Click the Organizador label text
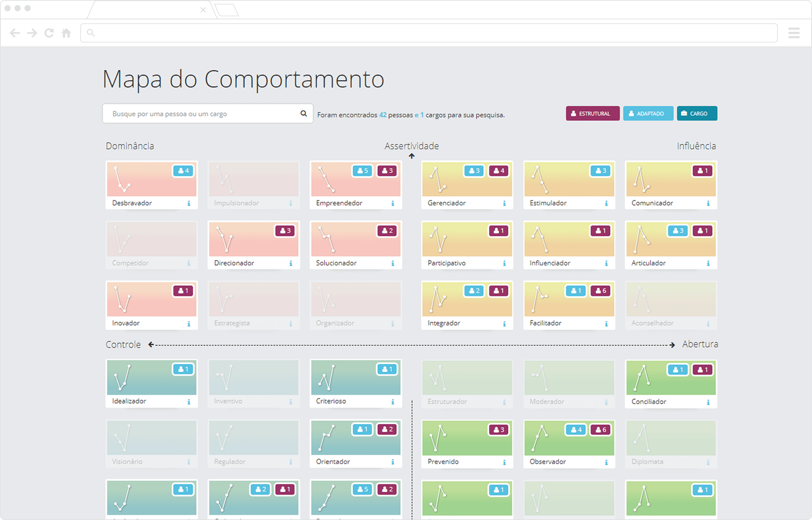The width and height of the screenshot is (812, 520). point(335,323)
